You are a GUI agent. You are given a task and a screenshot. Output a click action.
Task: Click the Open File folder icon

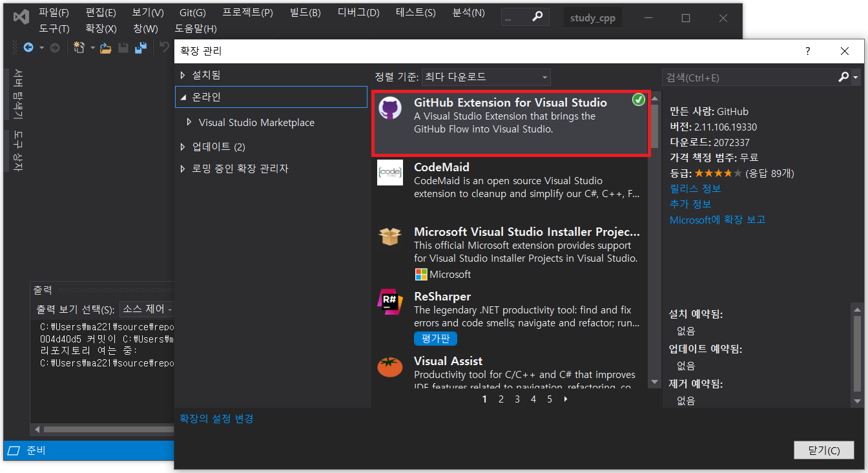tap(106, 47)
